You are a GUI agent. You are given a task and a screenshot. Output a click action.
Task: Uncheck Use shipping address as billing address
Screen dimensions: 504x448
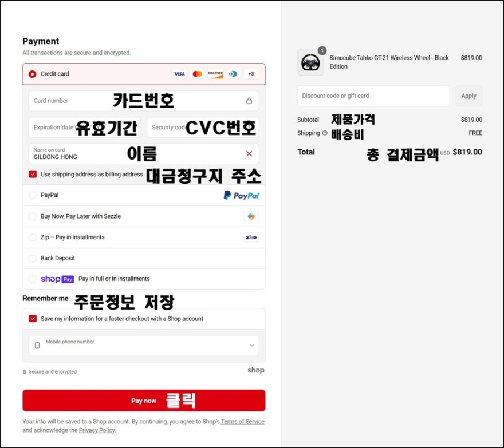point(33,174)
